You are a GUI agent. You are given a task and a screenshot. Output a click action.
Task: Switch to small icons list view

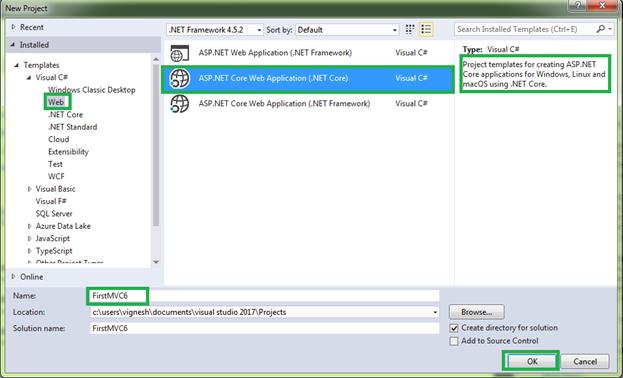426,29
